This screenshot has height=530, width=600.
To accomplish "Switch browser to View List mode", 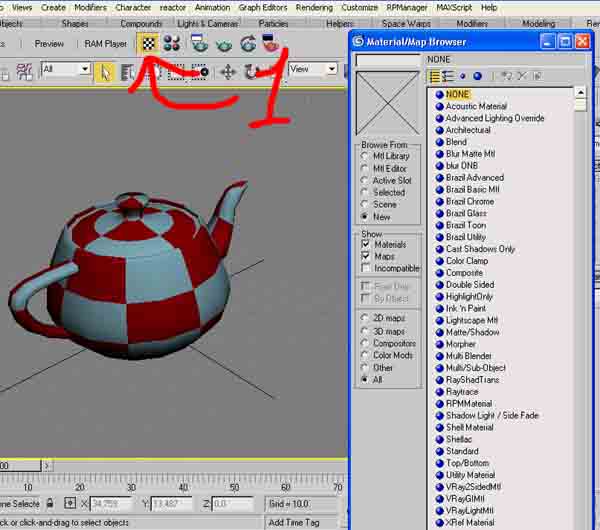I will [x=434, y=77].
